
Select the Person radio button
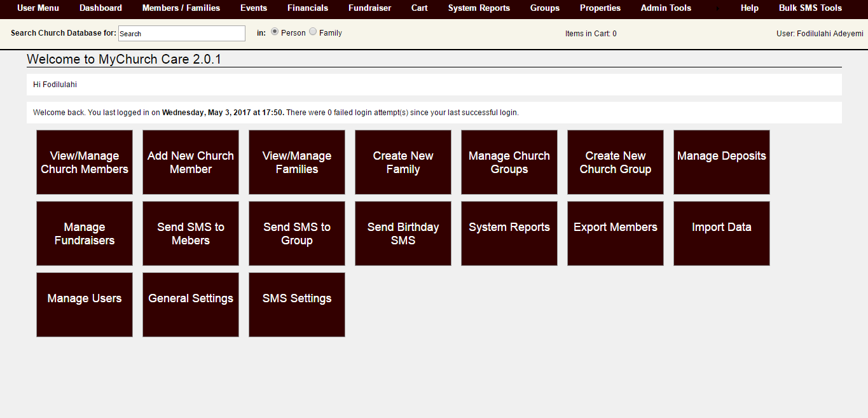(x=275, y=32)
